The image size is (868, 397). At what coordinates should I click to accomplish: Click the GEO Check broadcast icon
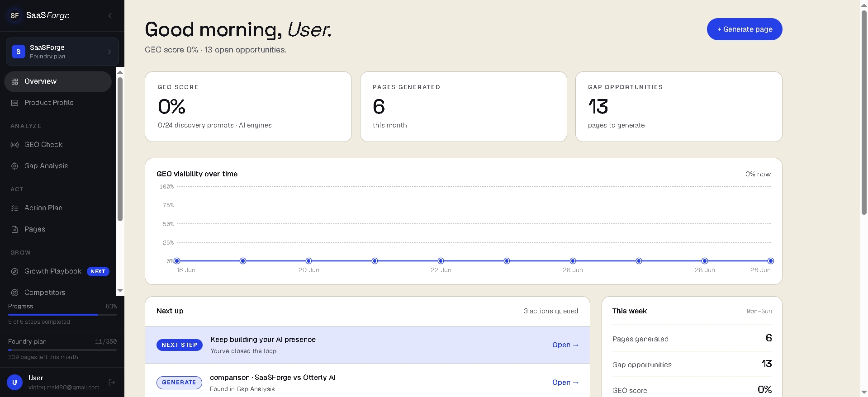pyautogui.click(x=14, y=145)
